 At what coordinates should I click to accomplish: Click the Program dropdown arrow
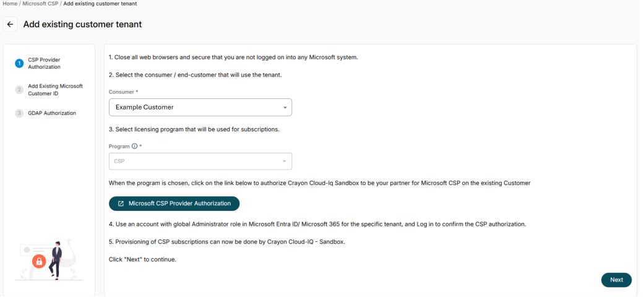coord(284,161)
